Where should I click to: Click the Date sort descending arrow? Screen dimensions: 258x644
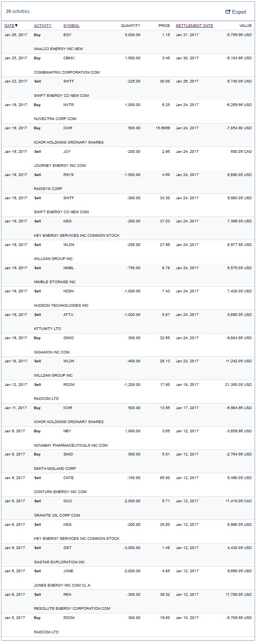[x=16, y=26]
